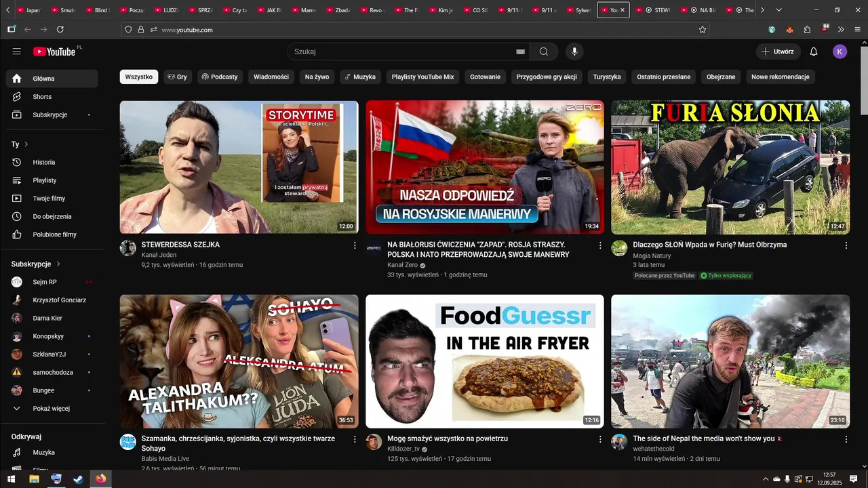This screenshot has width=868, height=488.
Task: Open Twoje filmy in the sidebar
Action: coord(52,199)
